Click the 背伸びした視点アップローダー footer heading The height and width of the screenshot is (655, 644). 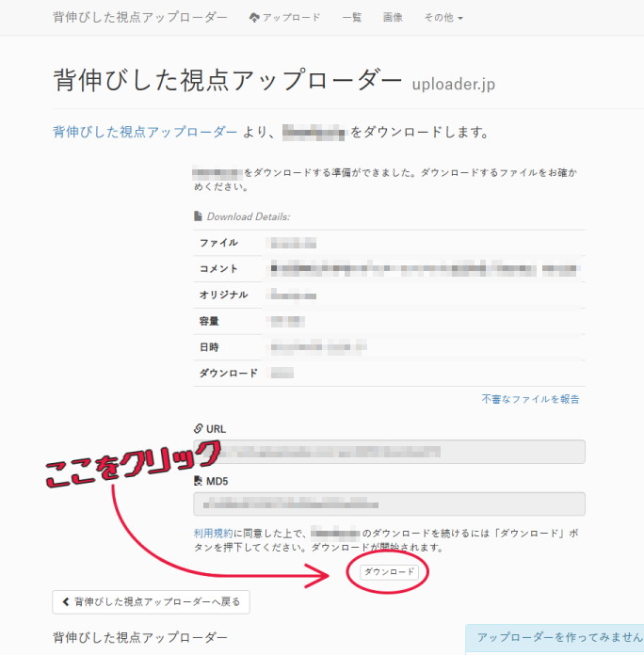coord(140,637)
